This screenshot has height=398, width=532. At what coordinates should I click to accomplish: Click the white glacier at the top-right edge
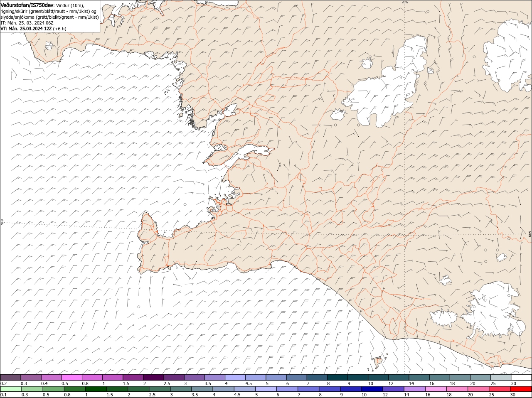507,56
